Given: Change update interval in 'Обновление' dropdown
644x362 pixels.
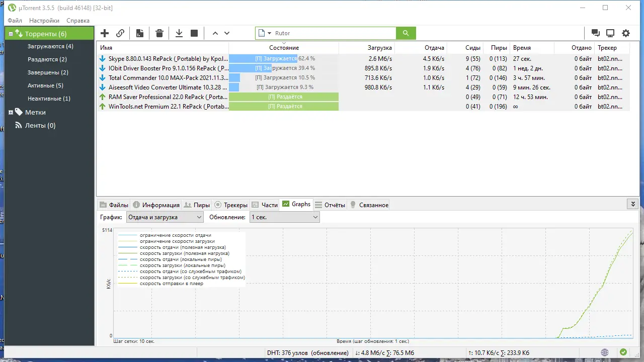Looking at the screenshot, I should click(x=315, y=217).
